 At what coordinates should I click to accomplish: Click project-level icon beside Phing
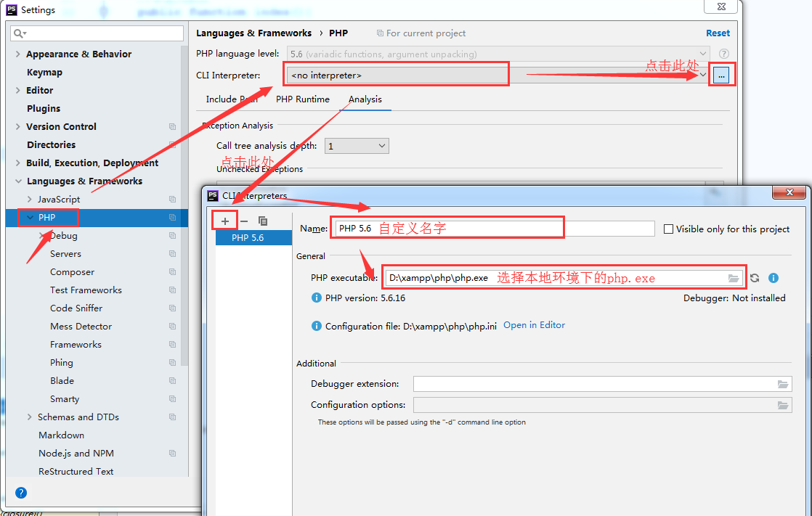172,362
